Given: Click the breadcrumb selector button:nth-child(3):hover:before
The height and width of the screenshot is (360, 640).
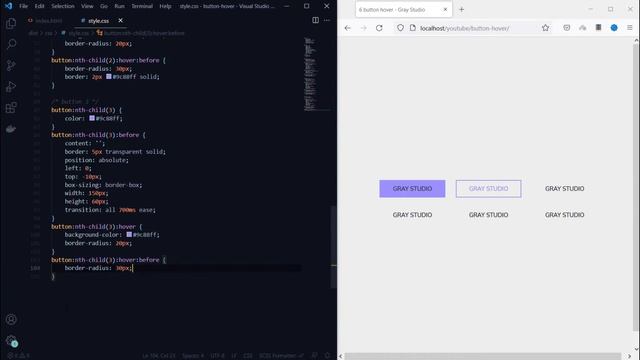Looking at the screenshot, I should click(141, 33).
